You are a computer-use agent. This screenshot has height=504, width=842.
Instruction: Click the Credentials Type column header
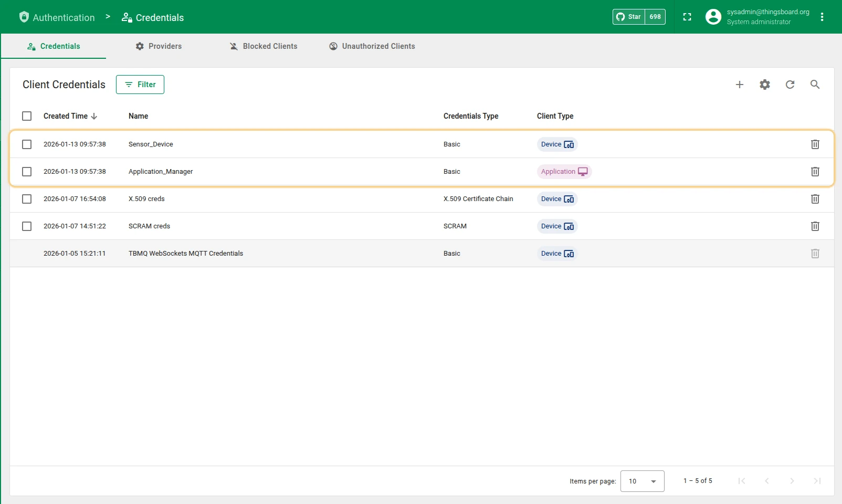pyautogui.click(x=471, y=116)
